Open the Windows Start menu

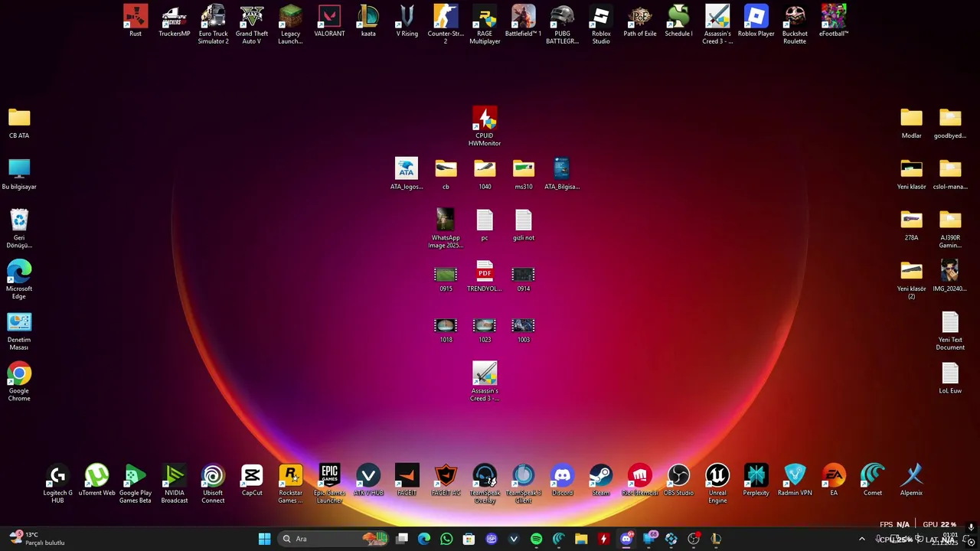(264, 539)
